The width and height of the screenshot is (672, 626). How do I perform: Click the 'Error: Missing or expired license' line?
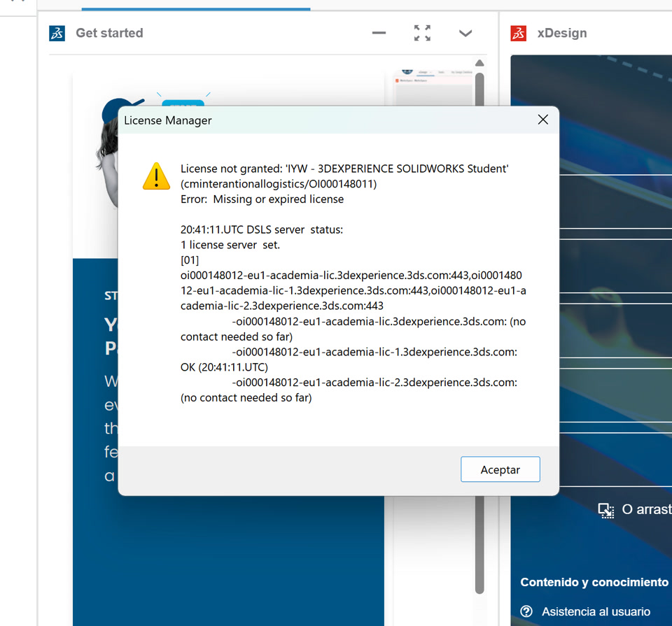pyautogui.click(x=262, y=199)
